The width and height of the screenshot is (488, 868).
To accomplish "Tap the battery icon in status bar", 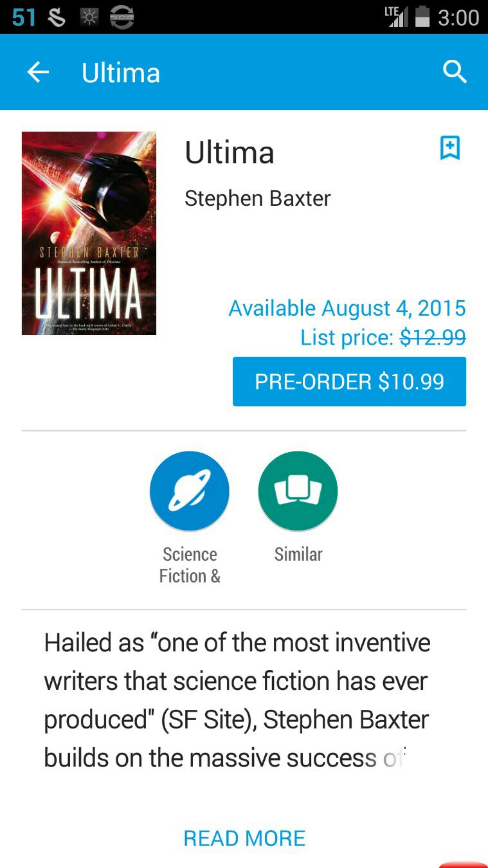I will [x=422, y=17].
